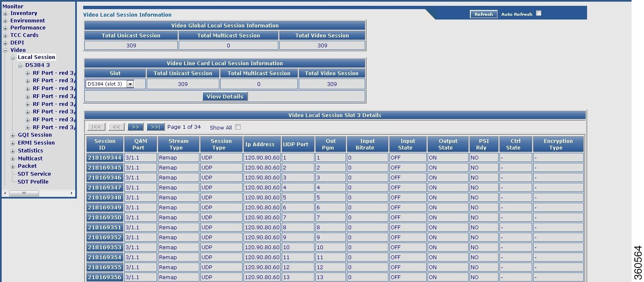Open session ID 218169355

click(x=105, y=267)
